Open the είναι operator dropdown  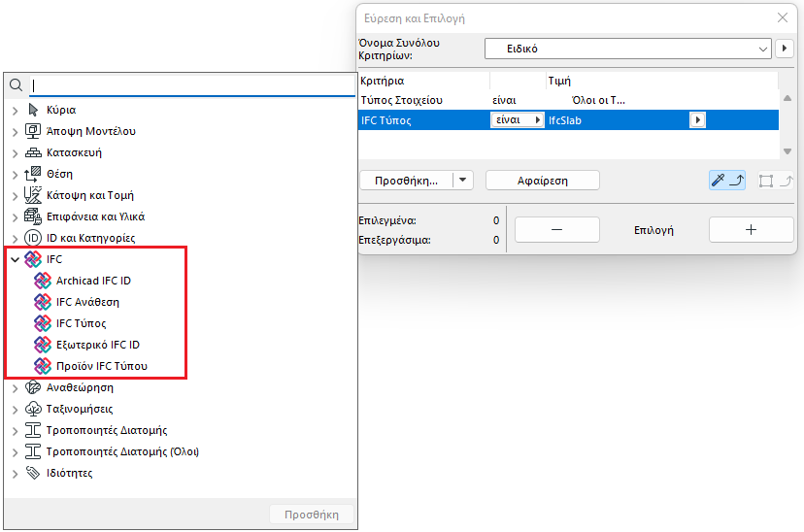tap(517, 120)
